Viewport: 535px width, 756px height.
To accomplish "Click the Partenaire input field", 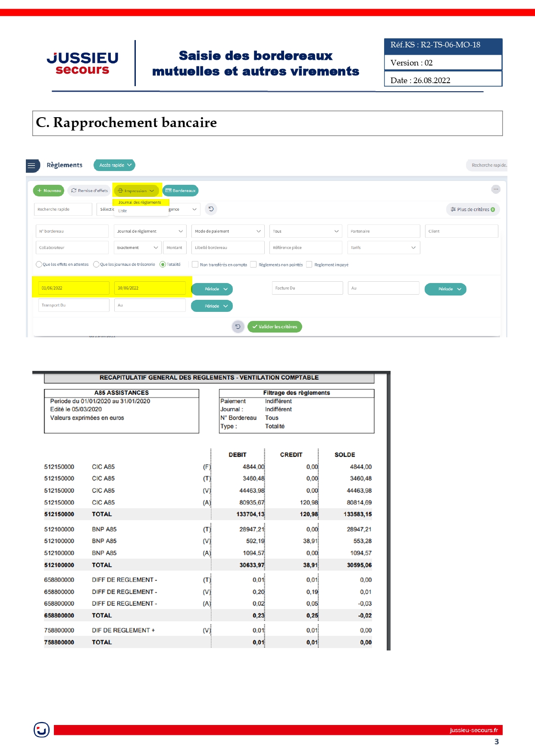I will point(384,231).
